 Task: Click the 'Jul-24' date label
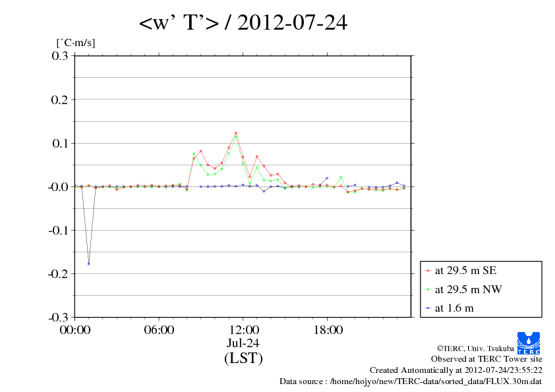(243, 343)
